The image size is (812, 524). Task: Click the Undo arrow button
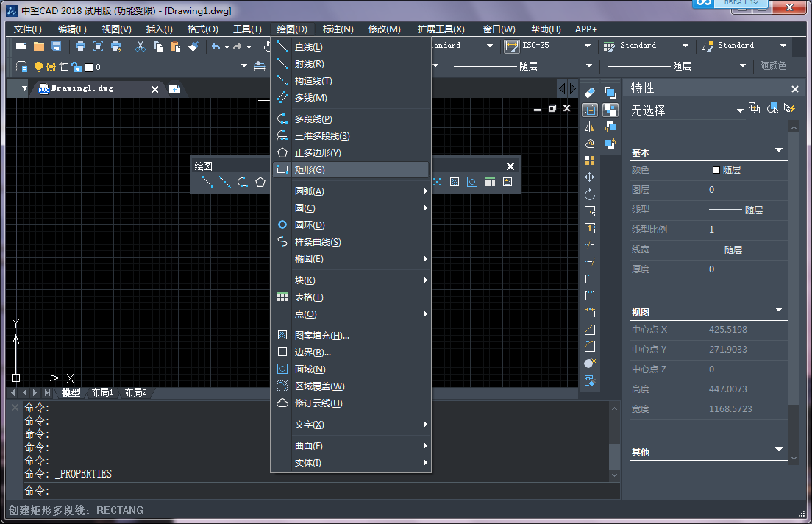point(216,46)
